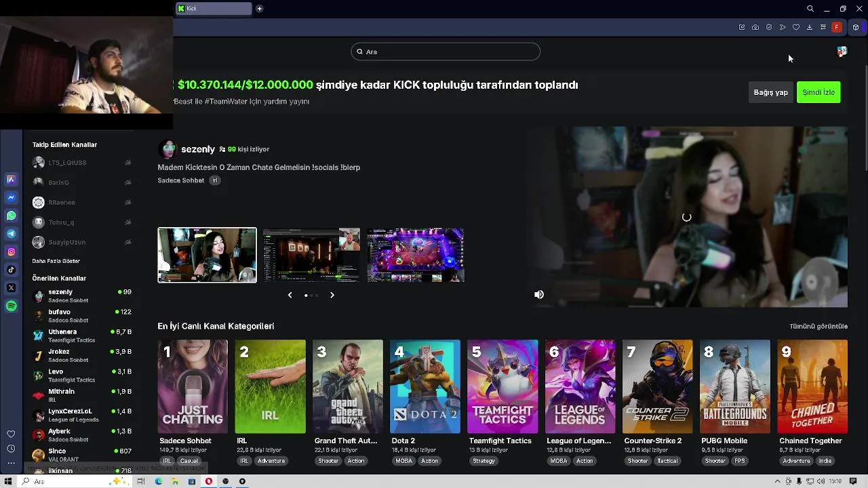Open Telegram in Opera sidebar
This screenshot has height=488, width=868.
click(11, 234)
